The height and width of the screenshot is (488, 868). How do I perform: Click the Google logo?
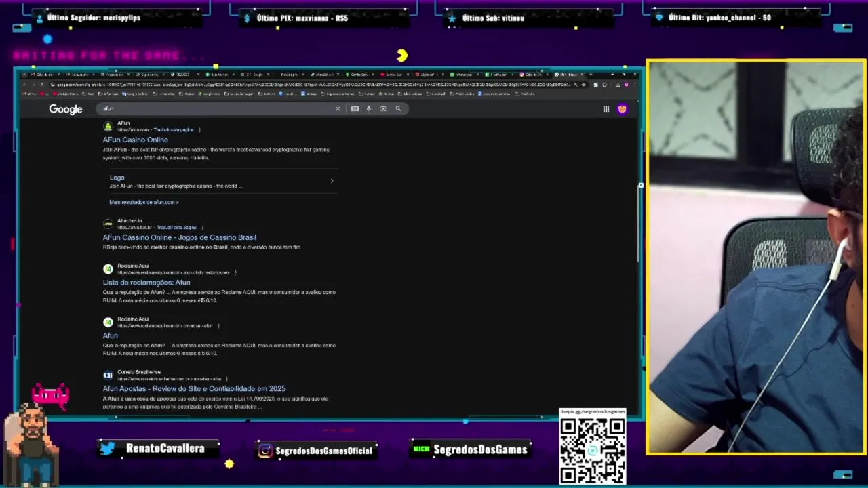[65, 109]
